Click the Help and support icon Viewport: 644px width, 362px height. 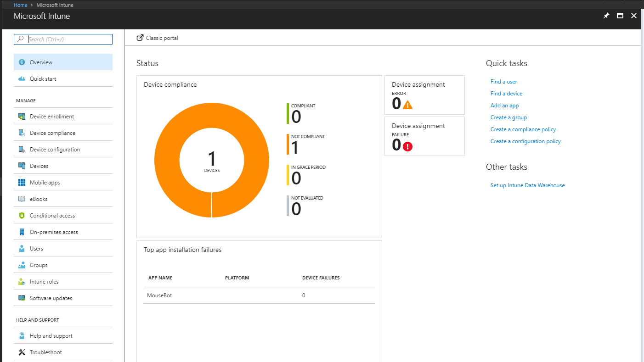(x=22, y=336)
